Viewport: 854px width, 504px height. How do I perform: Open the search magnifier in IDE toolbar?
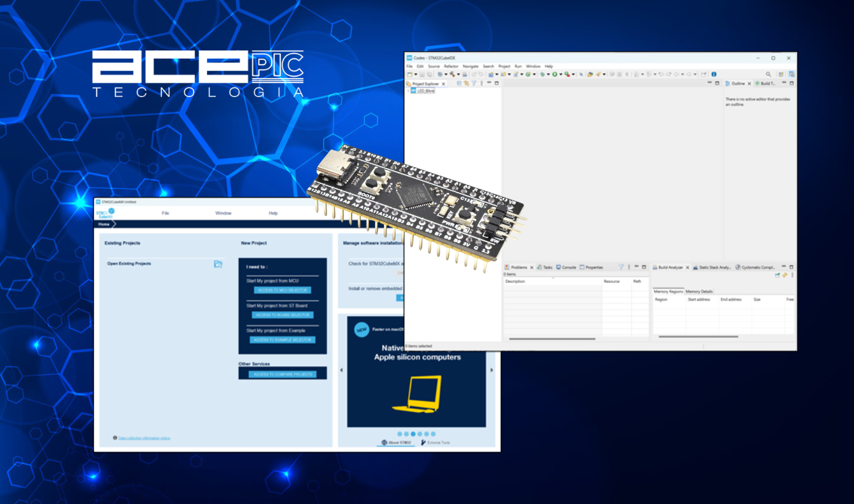(768, 75)
